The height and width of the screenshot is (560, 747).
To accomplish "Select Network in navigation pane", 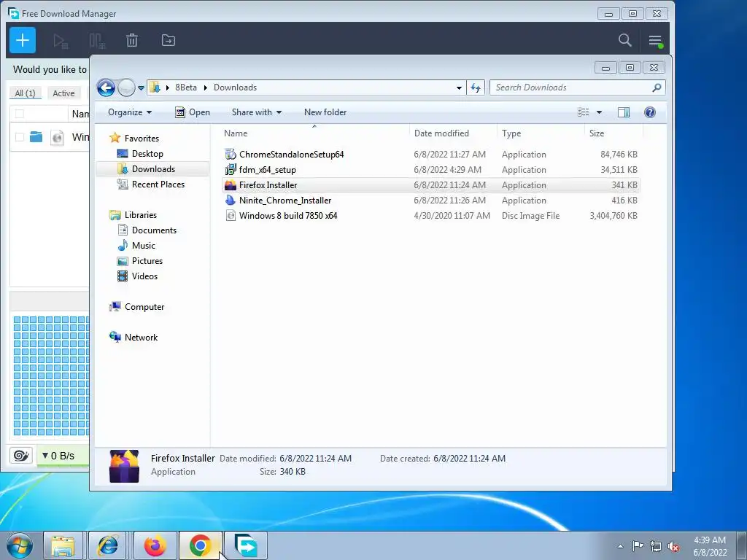I will coord(141,338).
